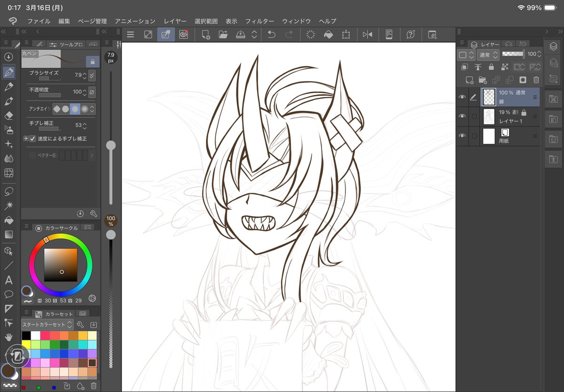Click the hamburger command bar menu button
This screenshot has height=392, width=564.
pos(131,34)
